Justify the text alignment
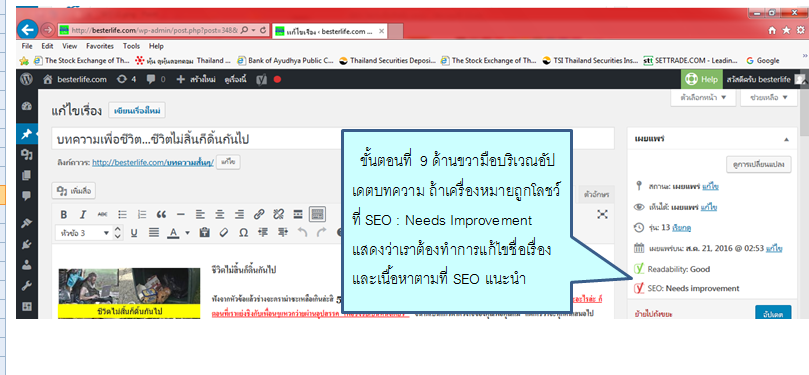809x375 pixels. point(153,233)
